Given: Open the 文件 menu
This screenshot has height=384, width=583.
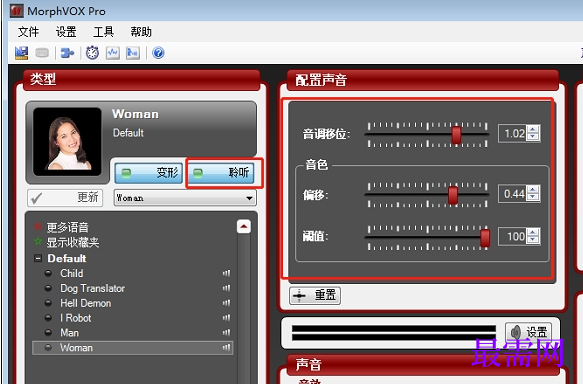Looking at the screenshot, I should (28, 32).
